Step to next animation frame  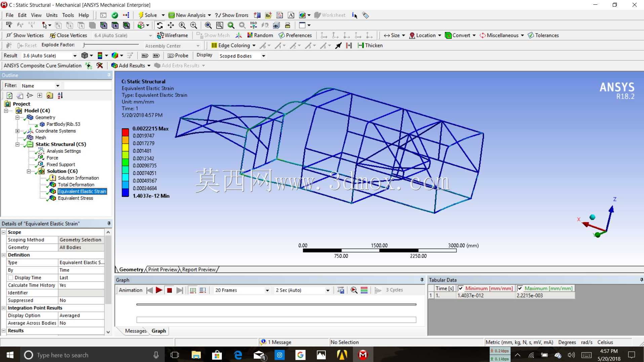(180, 290)
